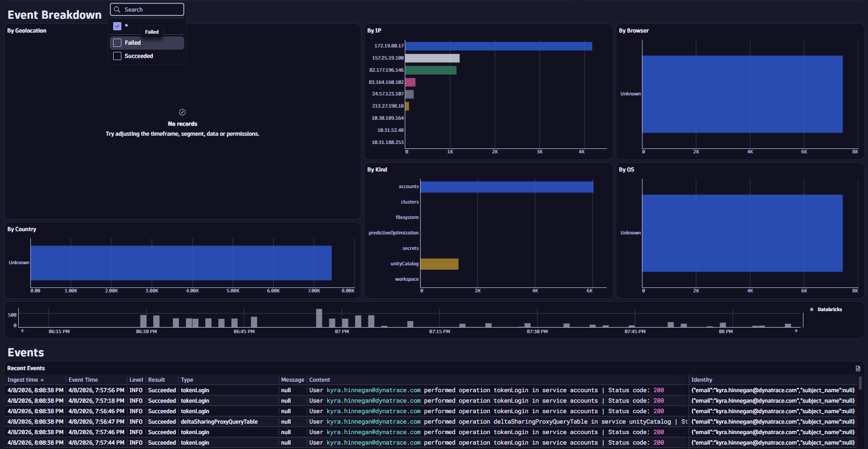
Task: Click the export icon in Recent Events
Action: [x=858, y=368]
